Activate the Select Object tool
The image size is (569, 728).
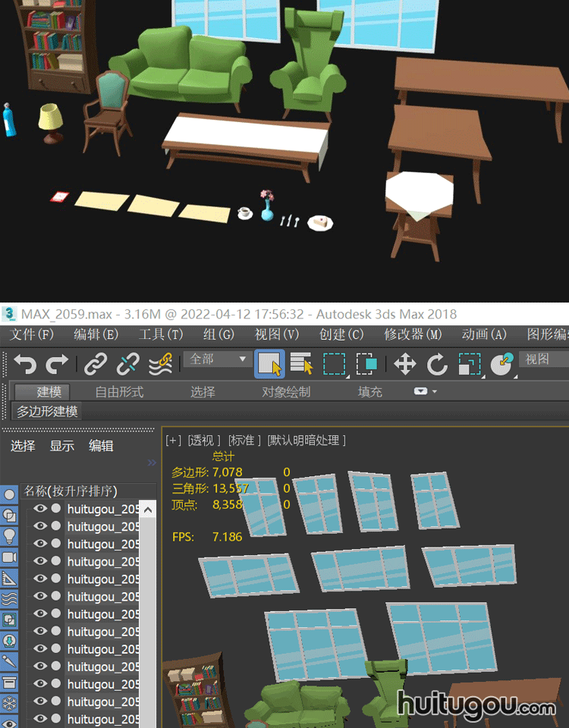[x=269, y=363]
